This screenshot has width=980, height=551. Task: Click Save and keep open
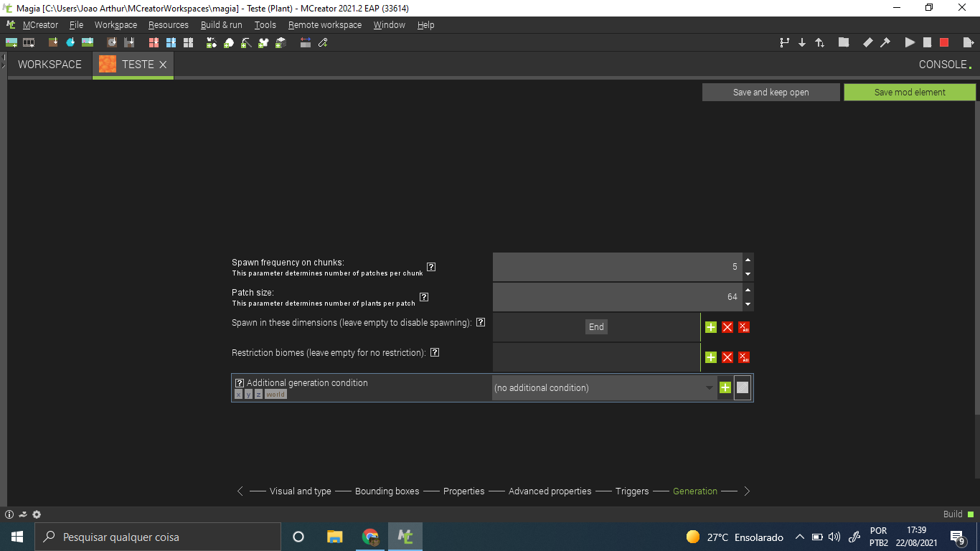[771, 92]
